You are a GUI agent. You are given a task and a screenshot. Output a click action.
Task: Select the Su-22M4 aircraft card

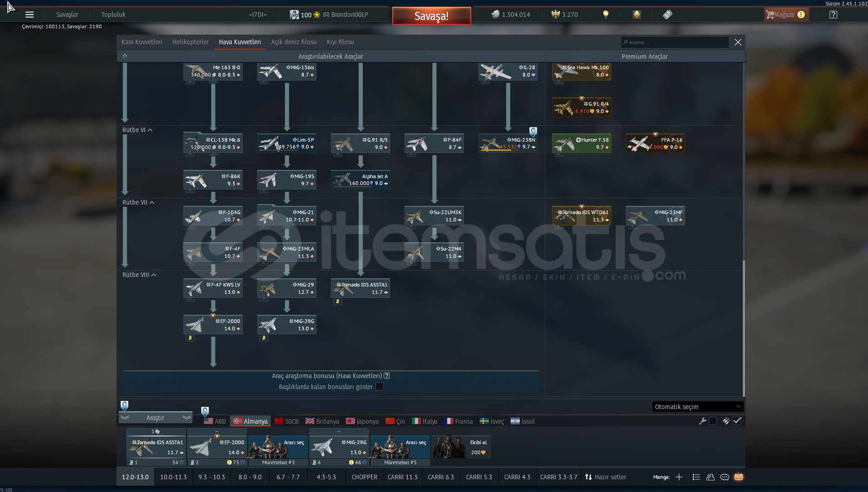pyautogui.click(x=434, y=252)
